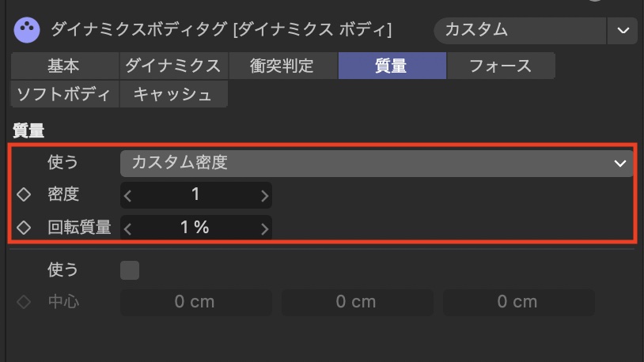The image size is (644, 362).
Task: Click the 中心 keyframe diamond icon
Action: click(24, 301)
